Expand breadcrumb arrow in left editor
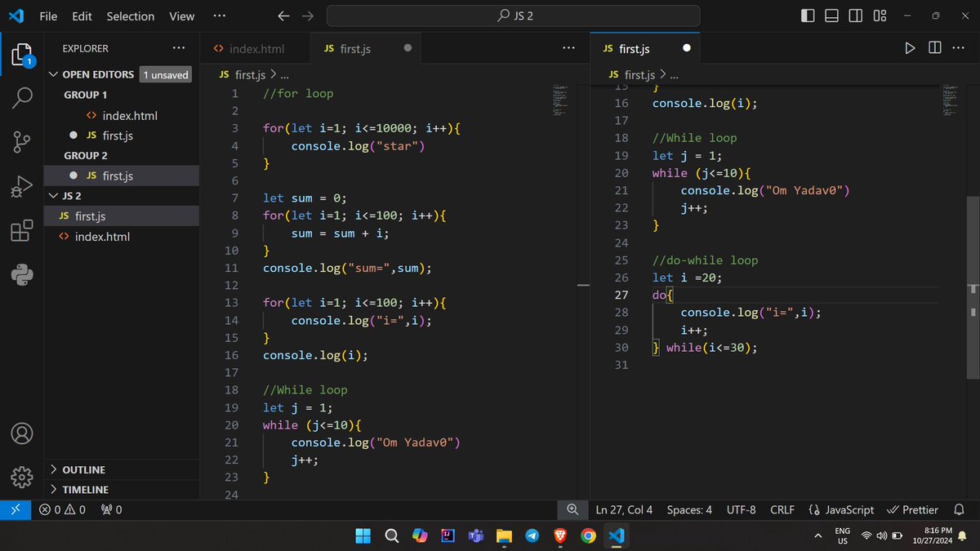Image resolution: width=980 pixels, height=551 pixels. pos(274,74)
